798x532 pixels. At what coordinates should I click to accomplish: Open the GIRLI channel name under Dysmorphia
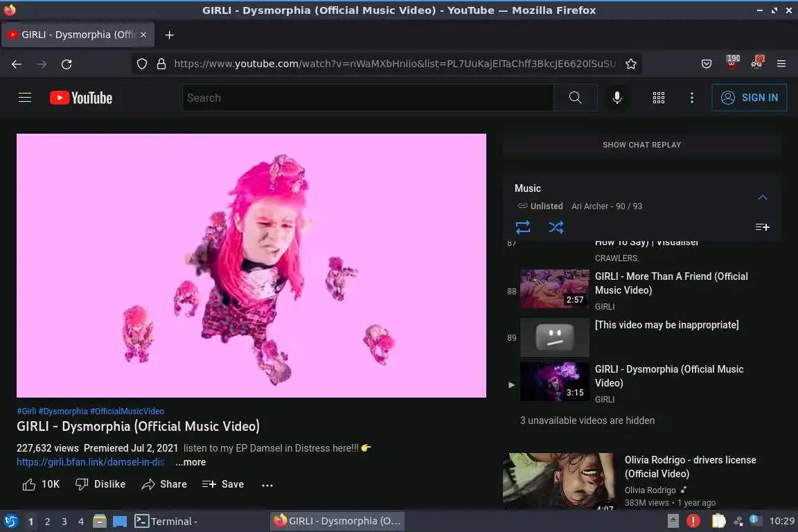tap(605, 400)
